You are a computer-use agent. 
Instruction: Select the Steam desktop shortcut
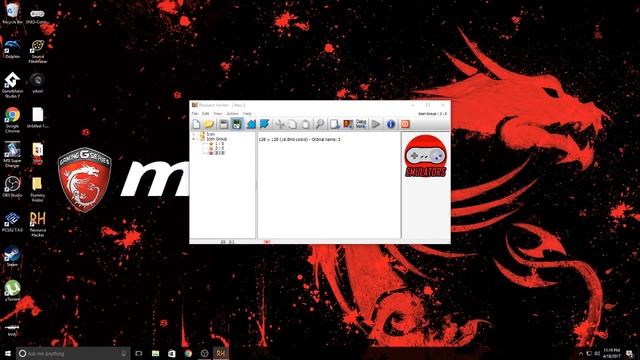pyautogui.click(x=12, y=256)
